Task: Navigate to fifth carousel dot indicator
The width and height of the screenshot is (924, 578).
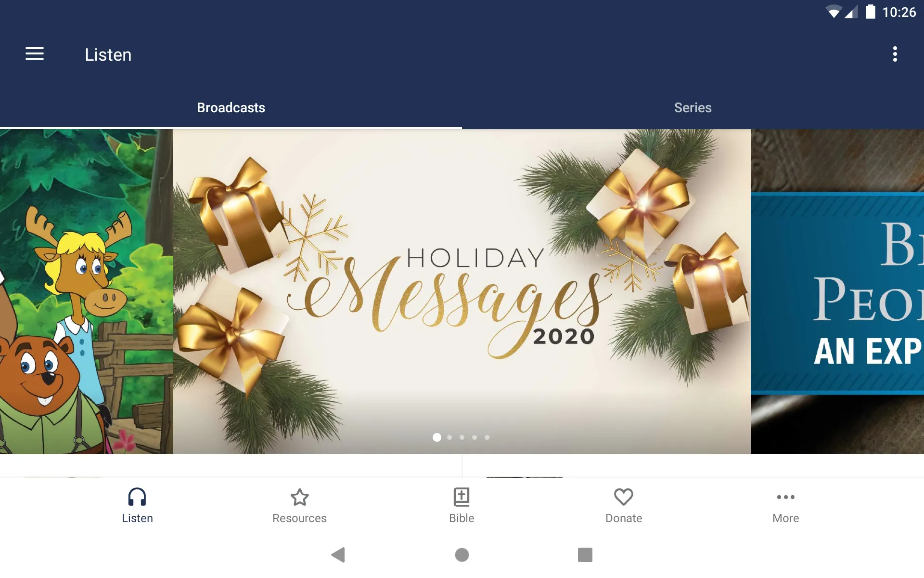Action: coord(487,437)
